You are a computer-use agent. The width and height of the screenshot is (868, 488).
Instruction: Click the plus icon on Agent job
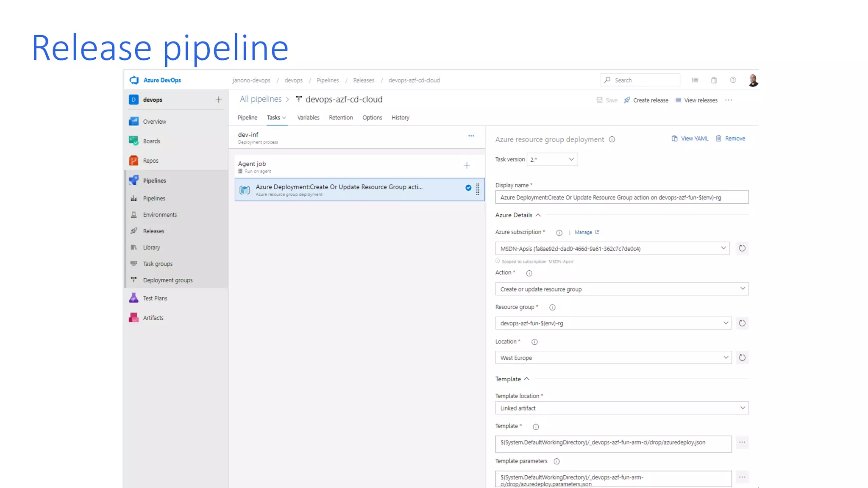467,166
